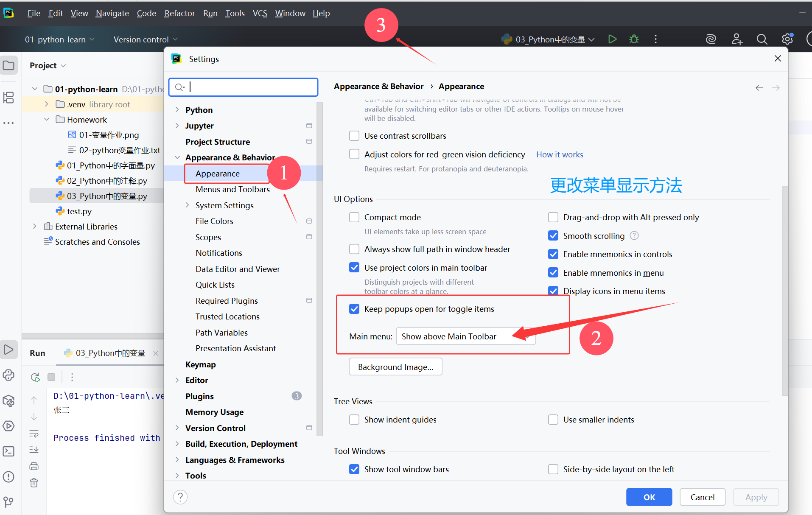Toggle the Compact mode checkbox

point(354,217)
